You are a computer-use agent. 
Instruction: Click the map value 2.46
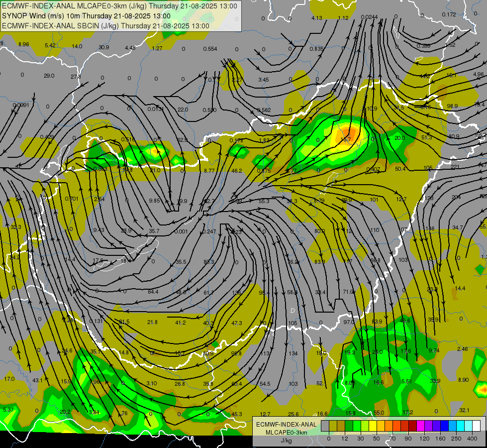pos(463,349)
